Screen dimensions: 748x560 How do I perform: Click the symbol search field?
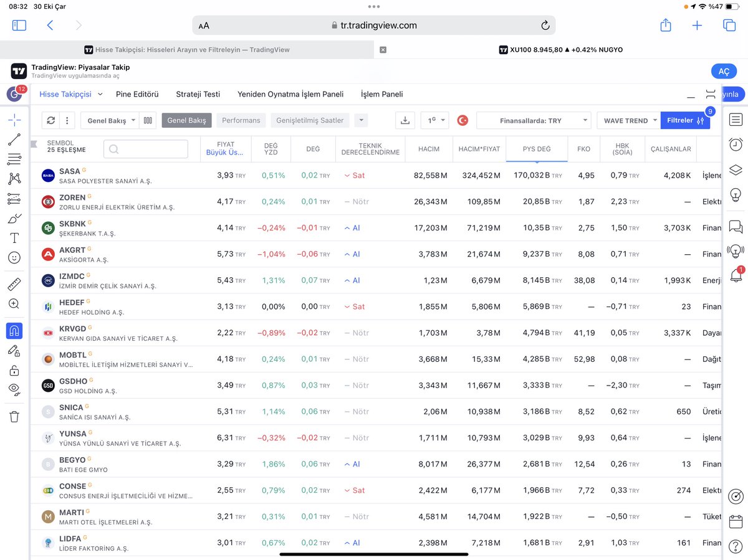click(x=146, y=149)
